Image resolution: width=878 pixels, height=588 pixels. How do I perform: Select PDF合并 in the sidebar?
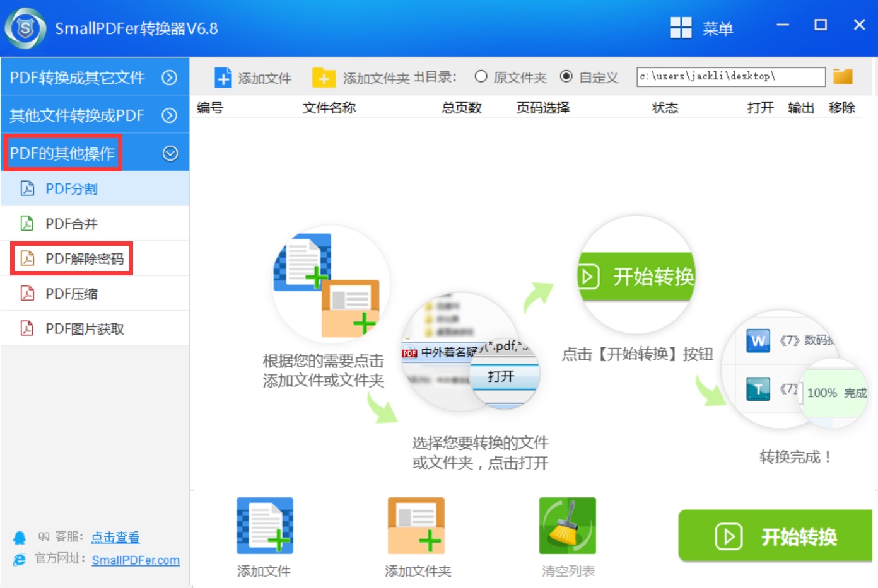pos(95,223)
